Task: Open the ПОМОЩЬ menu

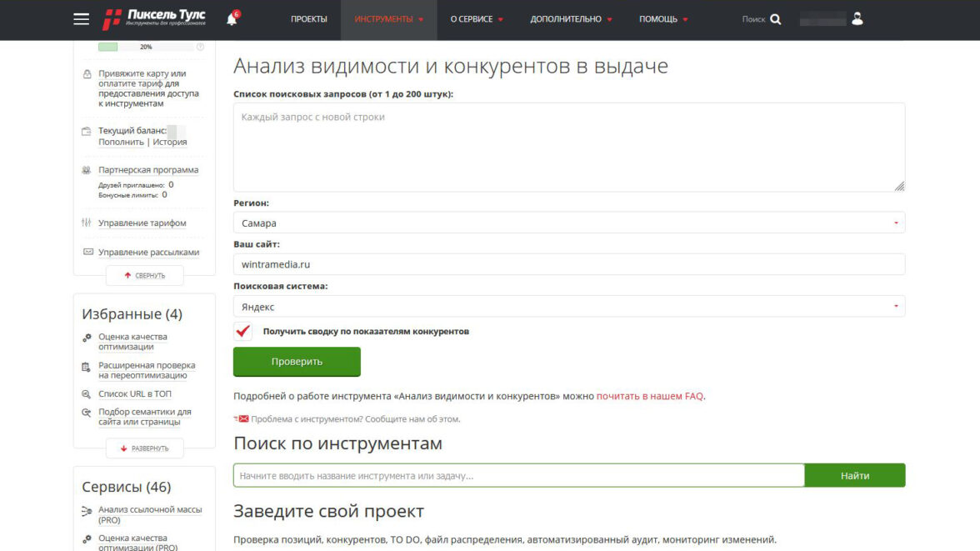Action: (663, 19)
